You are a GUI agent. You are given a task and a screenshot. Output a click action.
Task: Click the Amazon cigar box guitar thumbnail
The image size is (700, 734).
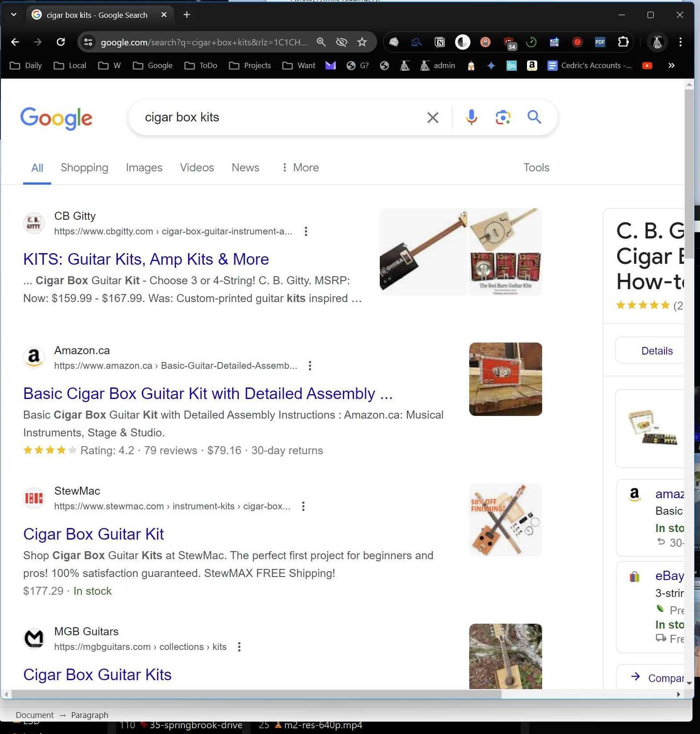coord(505,379)
